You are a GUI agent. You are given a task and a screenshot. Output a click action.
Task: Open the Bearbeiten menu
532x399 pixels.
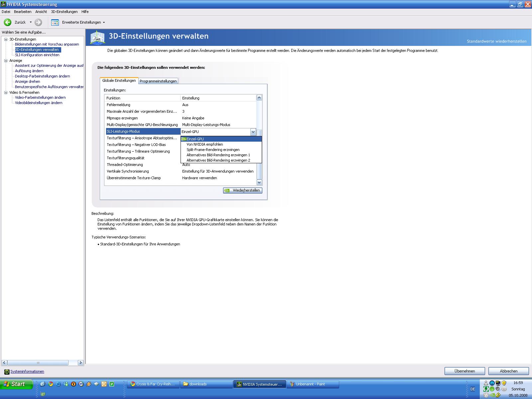pyautogui.click(x=23, y=12)
